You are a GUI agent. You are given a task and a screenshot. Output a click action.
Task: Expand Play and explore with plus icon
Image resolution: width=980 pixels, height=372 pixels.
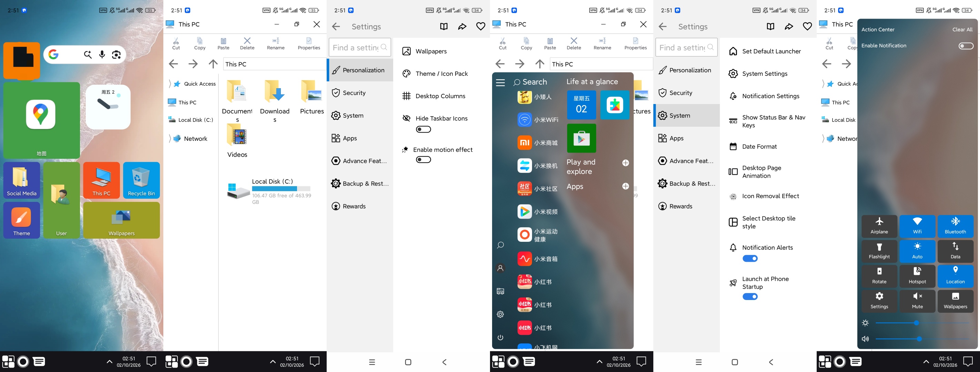[625, 163]
